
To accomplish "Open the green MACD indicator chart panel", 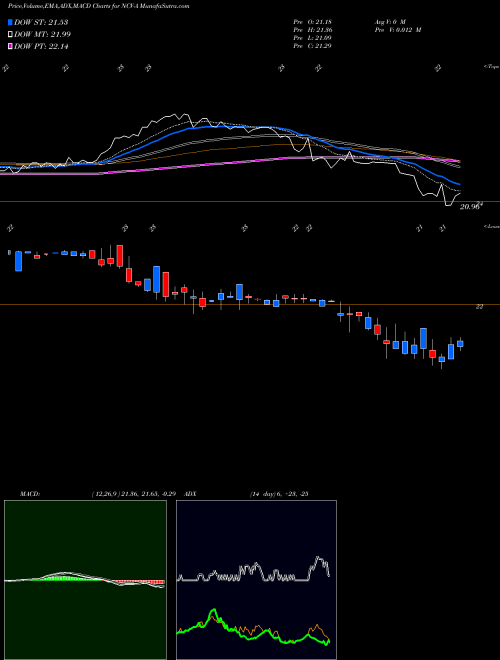I will pos(85,580).
